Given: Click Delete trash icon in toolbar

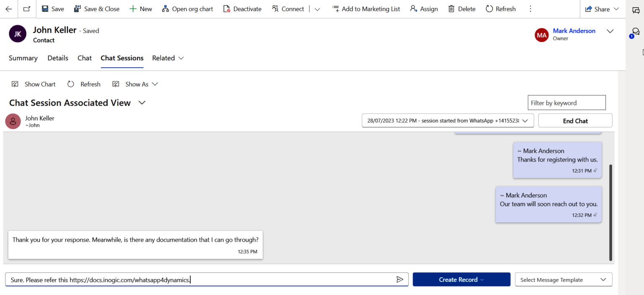Looking at the screenshot, I should point(451,9).
